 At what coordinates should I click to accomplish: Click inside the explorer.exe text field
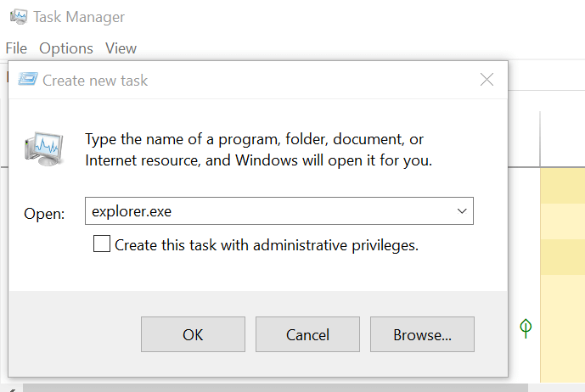(268, 211)
